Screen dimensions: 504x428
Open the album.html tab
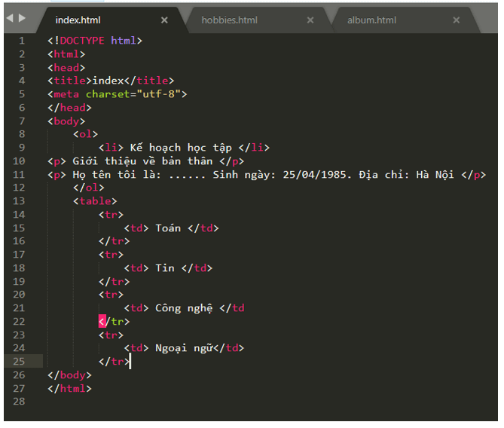(x=371, y=20)
